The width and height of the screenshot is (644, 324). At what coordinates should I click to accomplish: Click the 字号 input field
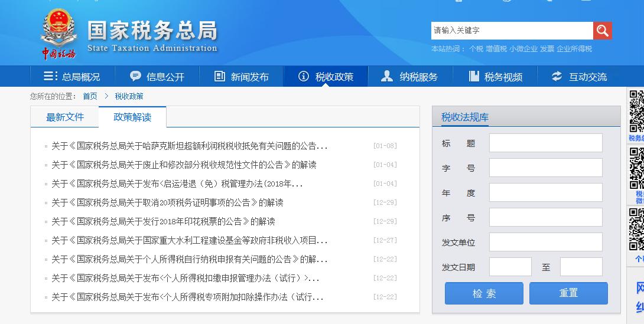click(546, 168)
